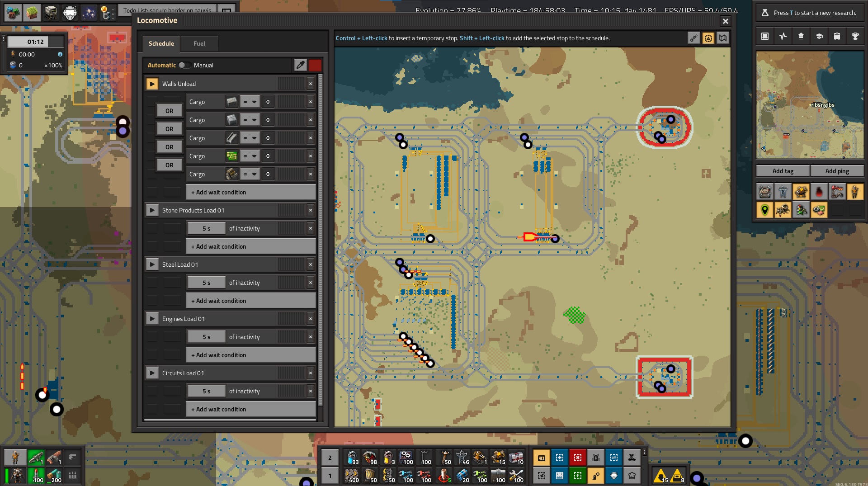The width and height of the screenshot is (868, 486).
Task: Open the comparator dropdown on the first Cargo row
Action: click(250, 102)
